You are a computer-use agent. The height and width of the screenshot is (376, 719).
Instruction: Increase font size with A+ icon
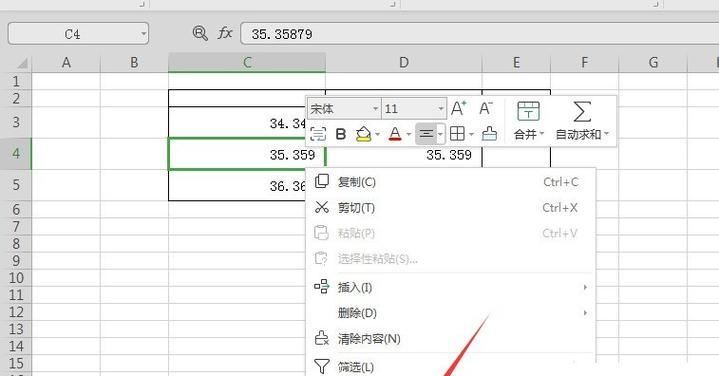[459, 108]
